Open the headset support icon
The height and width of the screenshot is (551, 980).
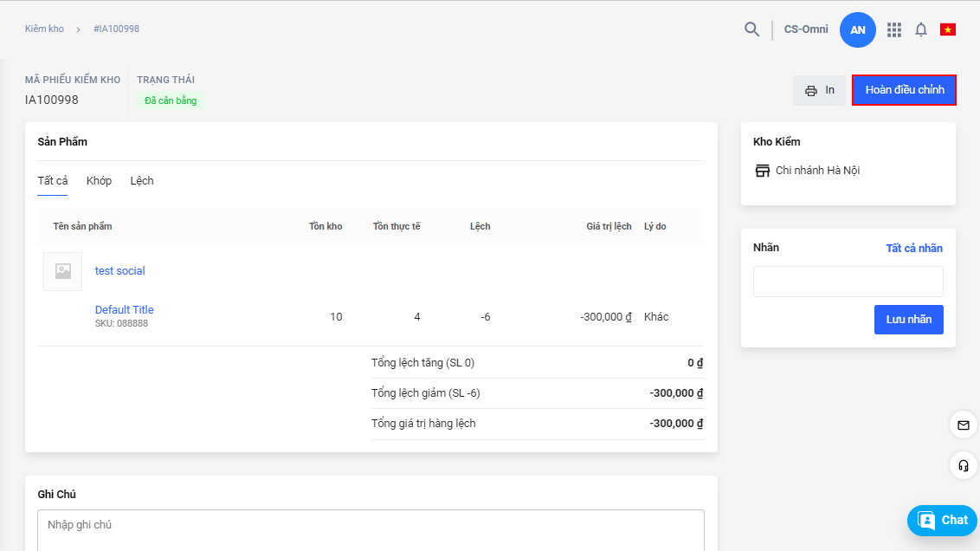963,466
